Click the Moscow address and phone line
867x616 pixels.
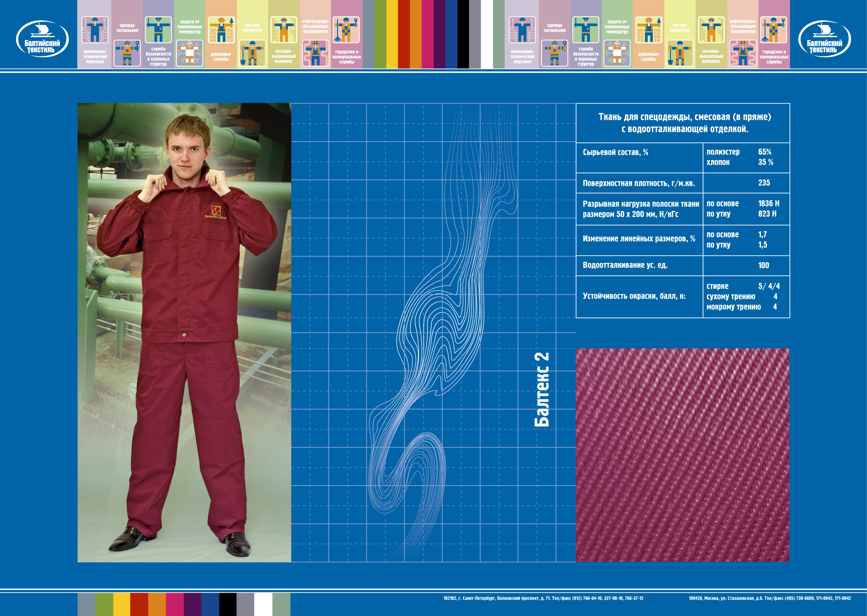tap(769, 598)
